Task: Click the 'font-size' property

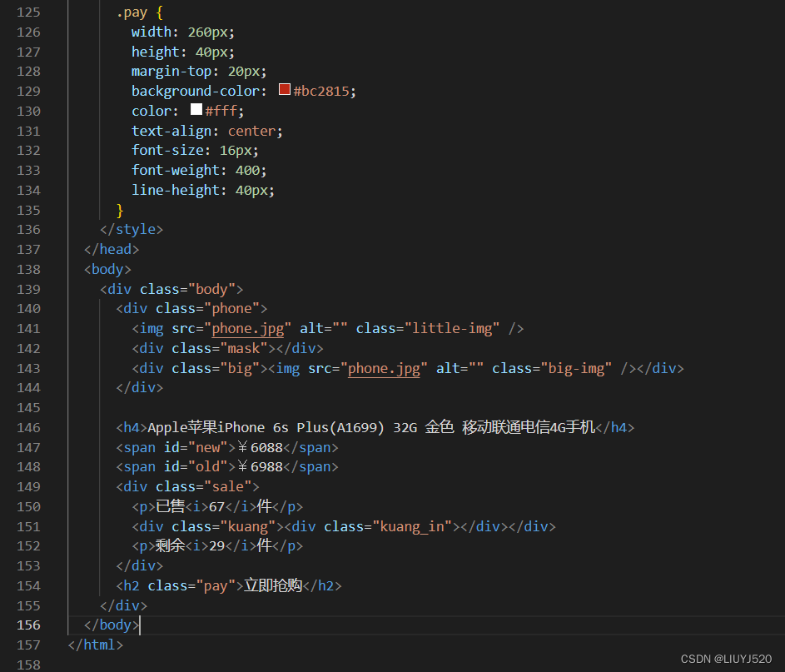Action: tap(167, 151)
